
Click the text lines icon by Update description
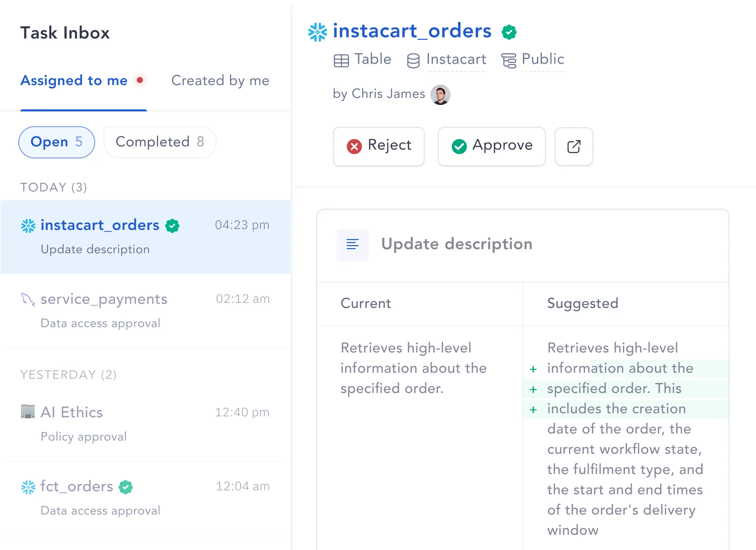click(352, 244)
